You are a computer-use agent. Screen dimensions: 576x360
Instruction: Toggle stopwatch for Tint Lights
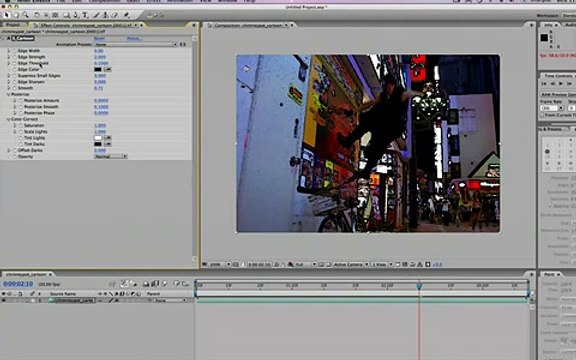(21, 138)
